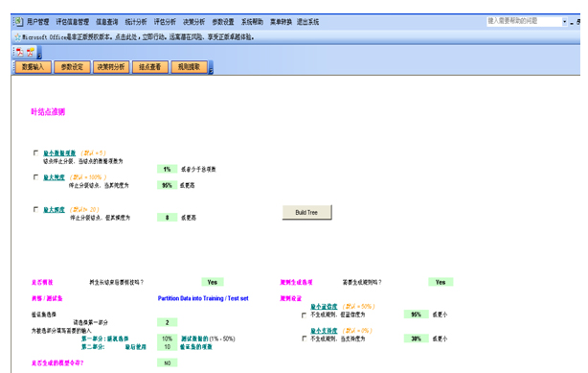Select the 退出系统 menu item
This screenshot has height=373, width=588.
pos(307,22)
